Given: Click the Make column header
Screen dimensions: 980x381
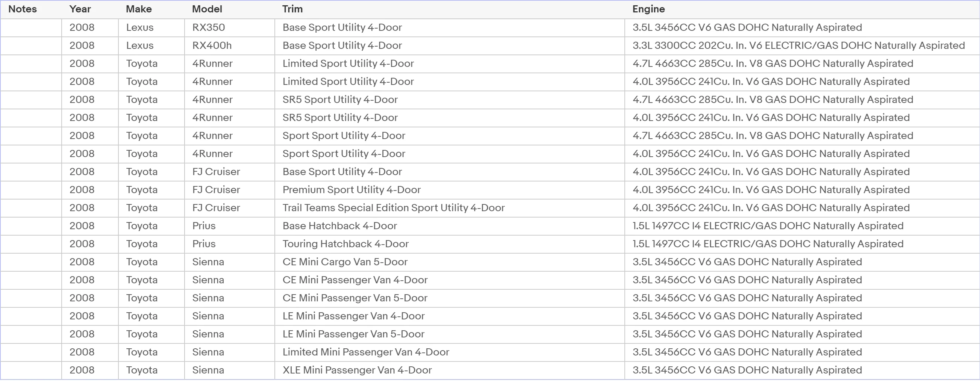Looking at the screenshot, I should tap(151, 9).
